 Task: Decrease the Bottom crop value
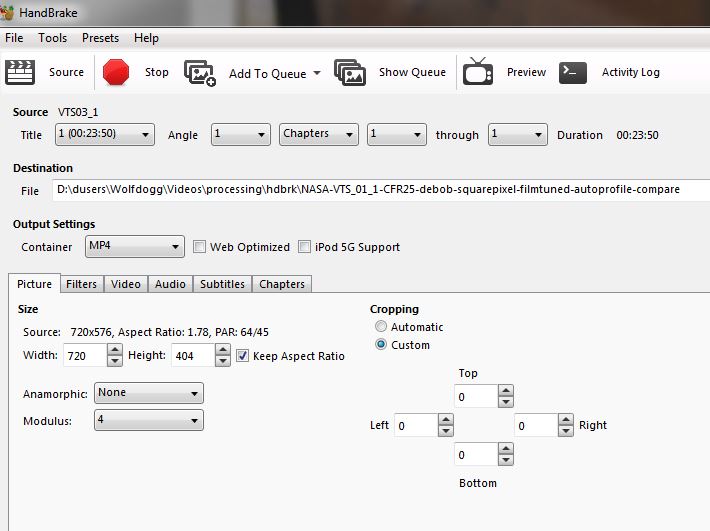tap(506, 460)
